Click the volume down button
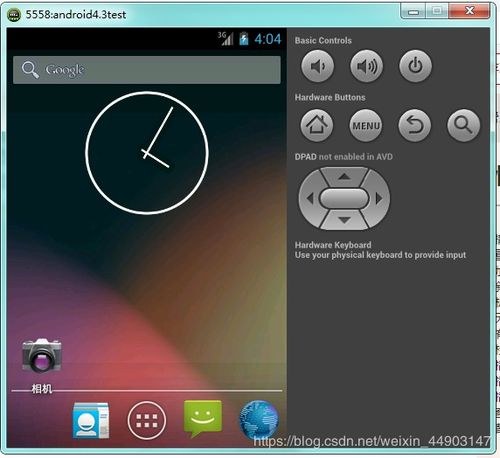Image resolution: width=500 pixels, height=458 pixels. click(317, 66)
